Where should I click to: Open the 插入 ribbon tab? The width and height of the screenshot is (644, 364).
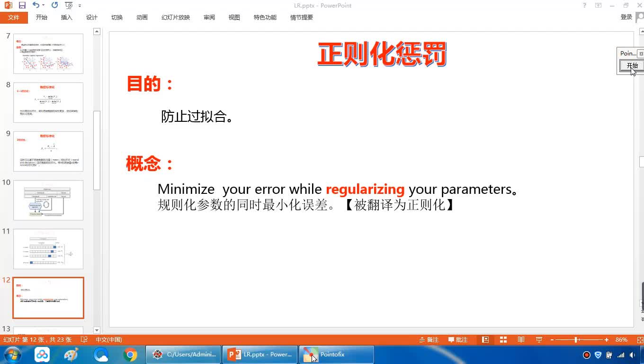tap(67, 18)
